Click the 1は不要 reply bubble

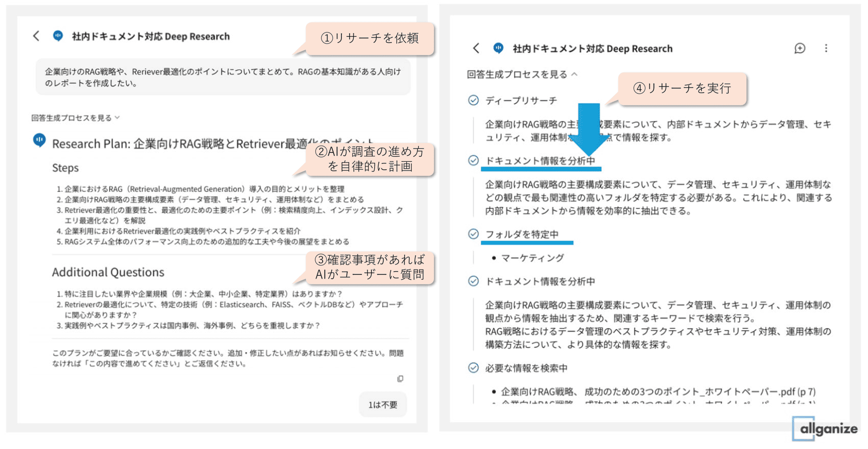click(382, 405)
